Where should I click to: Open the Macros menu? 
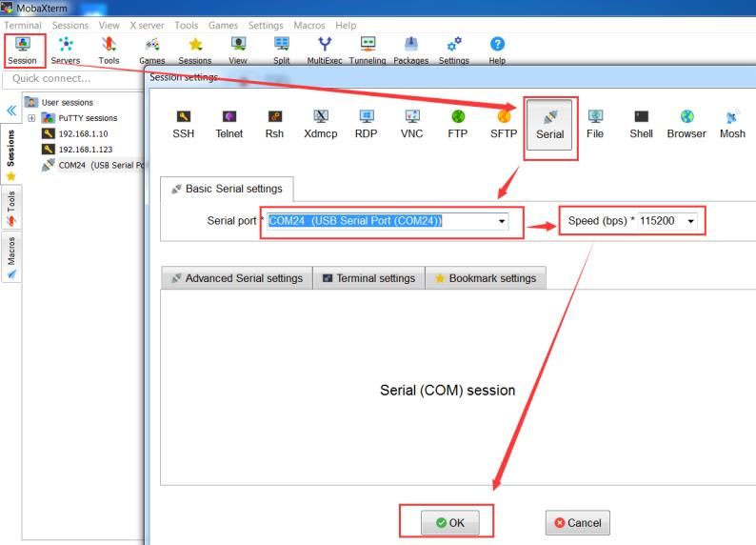pos(309,25)
